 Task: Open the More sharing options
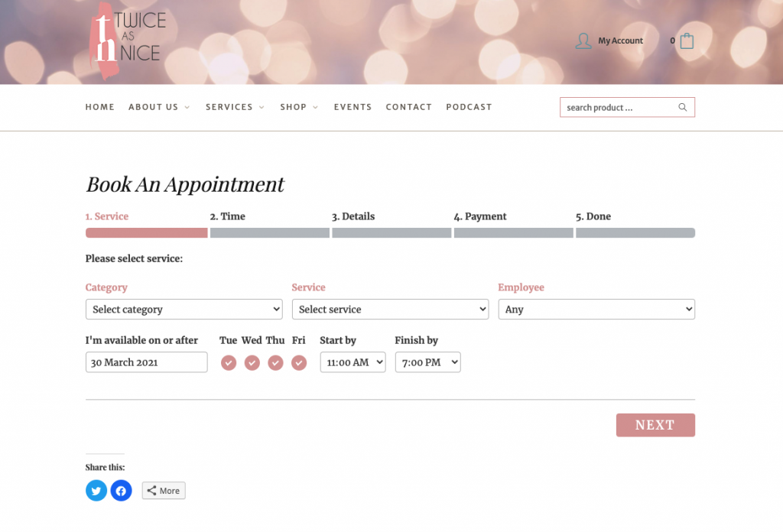point(164,491)
